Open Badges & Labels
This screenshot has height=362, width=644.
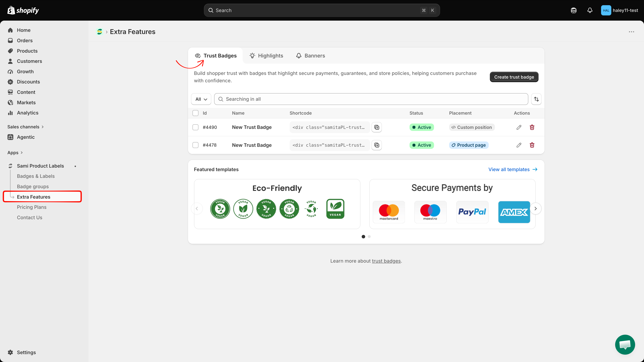coord(36,176)
